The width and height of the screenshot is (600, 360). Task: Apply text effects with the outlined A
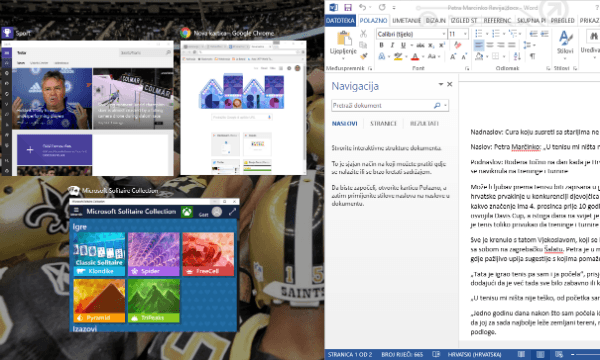382,57
